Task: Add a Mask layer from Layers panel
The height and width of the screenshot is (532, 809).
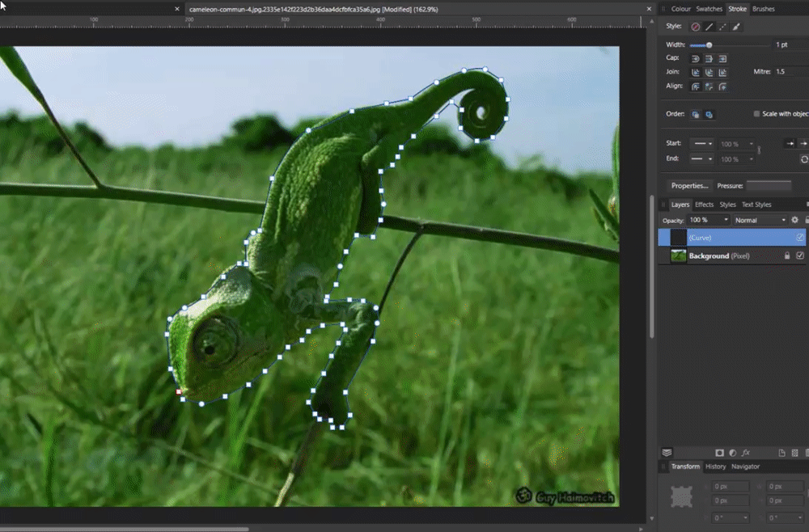Action: [719, 453]
